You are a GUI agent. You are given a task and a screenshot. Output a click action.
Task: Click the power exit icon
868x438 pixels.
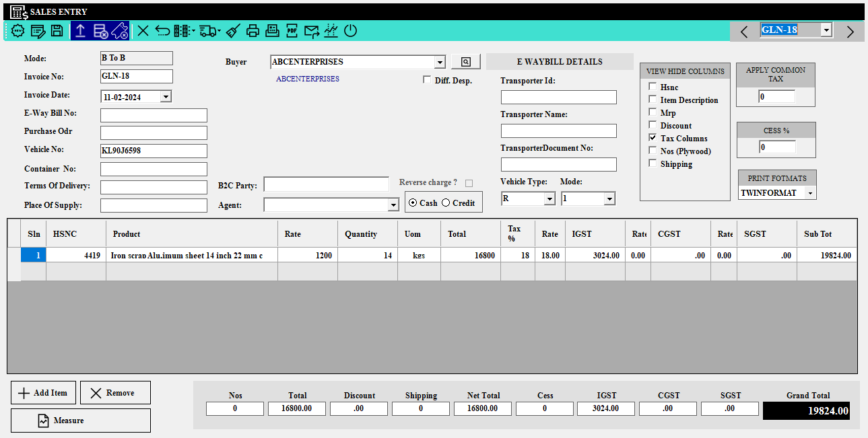(x=350, y=30)
